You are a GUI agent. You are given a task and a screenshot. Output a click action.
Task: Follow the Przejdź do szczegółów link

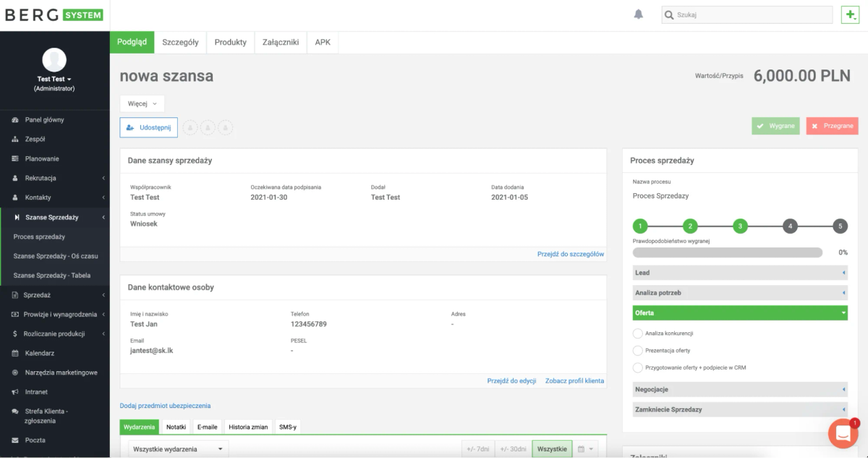pos(571,254)
